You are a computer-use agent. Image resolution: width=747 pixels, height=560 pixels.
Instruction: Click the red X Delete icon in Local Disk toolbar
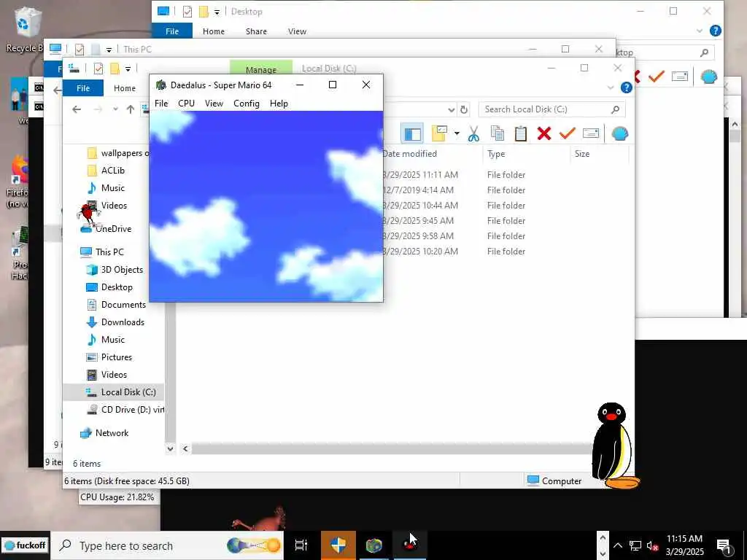coord(543,134)
